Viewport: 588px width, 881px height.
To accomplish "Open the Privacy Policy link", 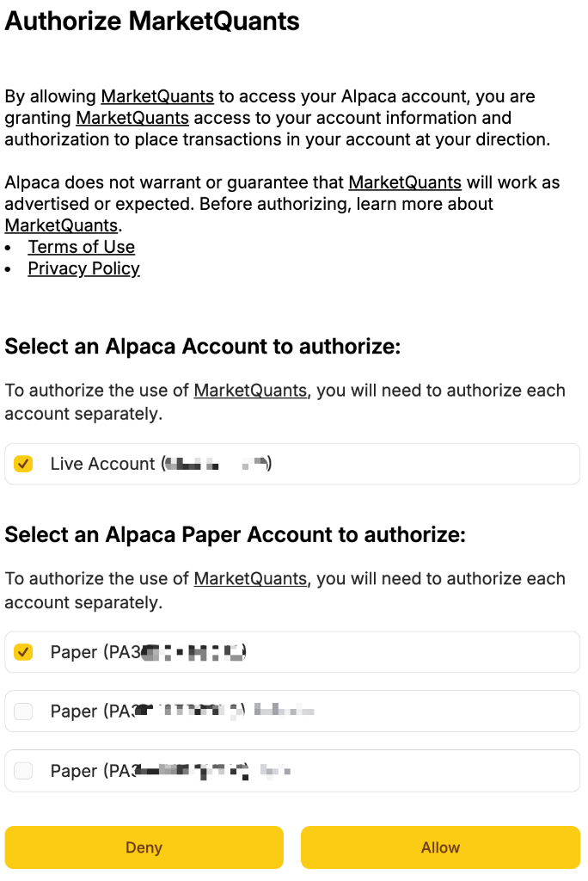I will 83,268.
